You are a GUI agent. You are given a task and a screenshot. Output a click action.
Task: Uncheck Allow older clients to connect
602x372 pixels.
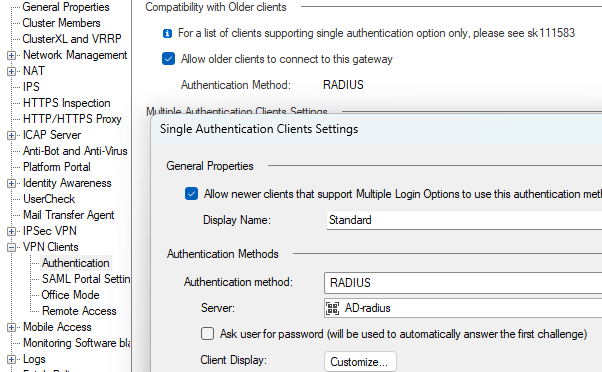[169, 59]
